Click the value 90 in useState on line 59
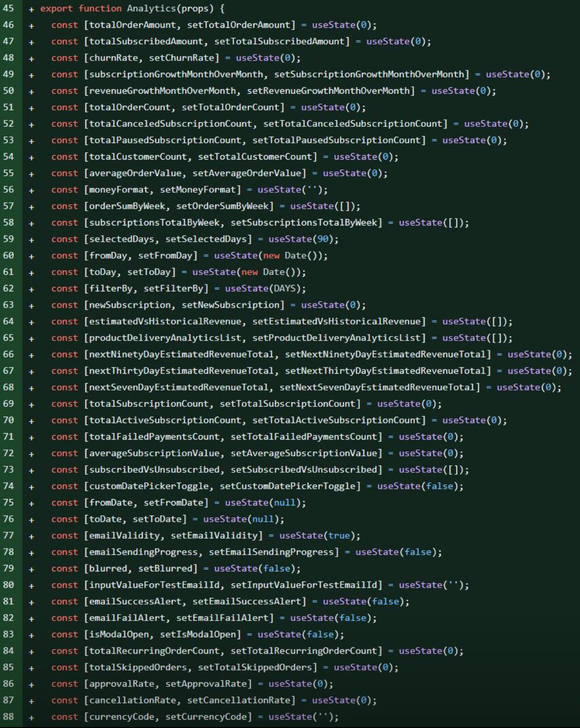This screenshot has width=580, height=728. coord(323,239)
